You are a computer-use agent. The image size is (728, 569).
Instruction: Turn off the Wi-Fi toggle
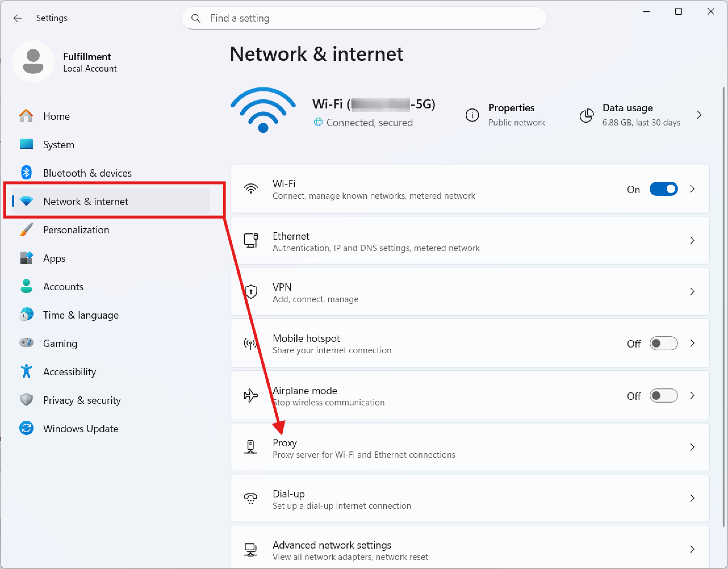[x=663, y=189]
